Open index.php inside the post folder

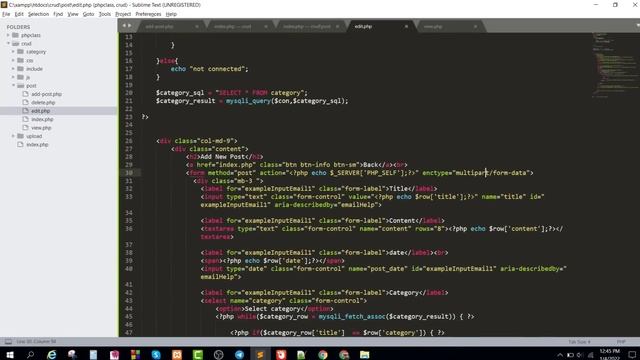pyautogui.click(x=42, y=119)
